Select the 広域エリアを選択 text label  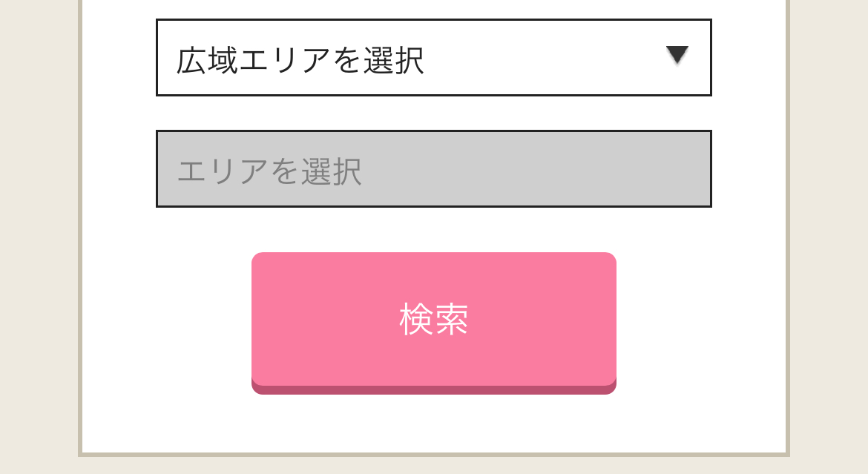click(x=300, y=61)
